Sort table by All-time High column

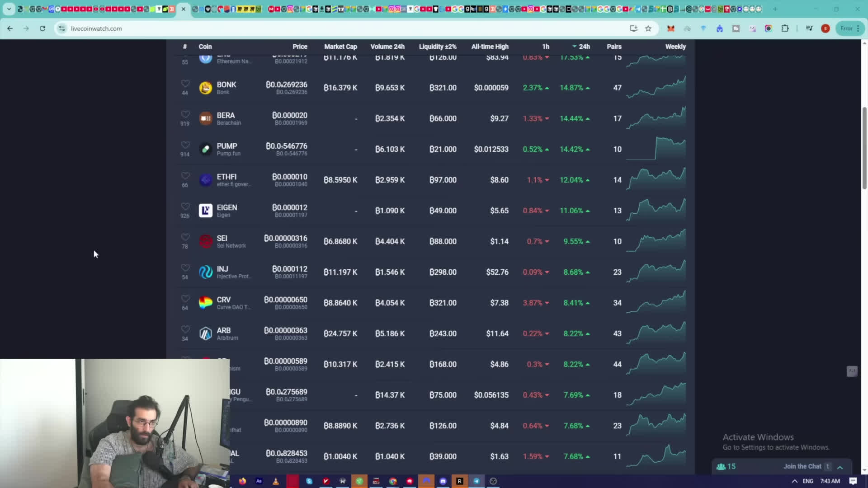[490, 47]
